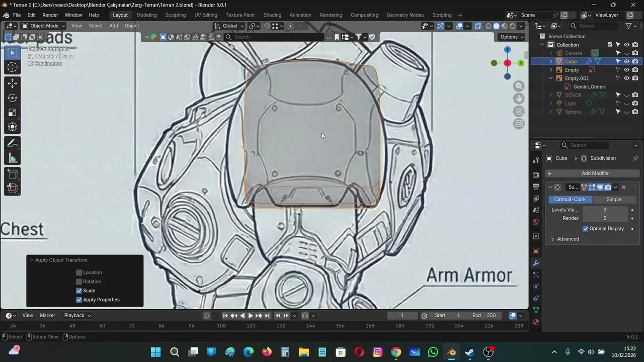The width and height of the screenshot is (644, 362).
Task: Open the World properties tab
Action: pyautogui.click(x=536, y=222)
